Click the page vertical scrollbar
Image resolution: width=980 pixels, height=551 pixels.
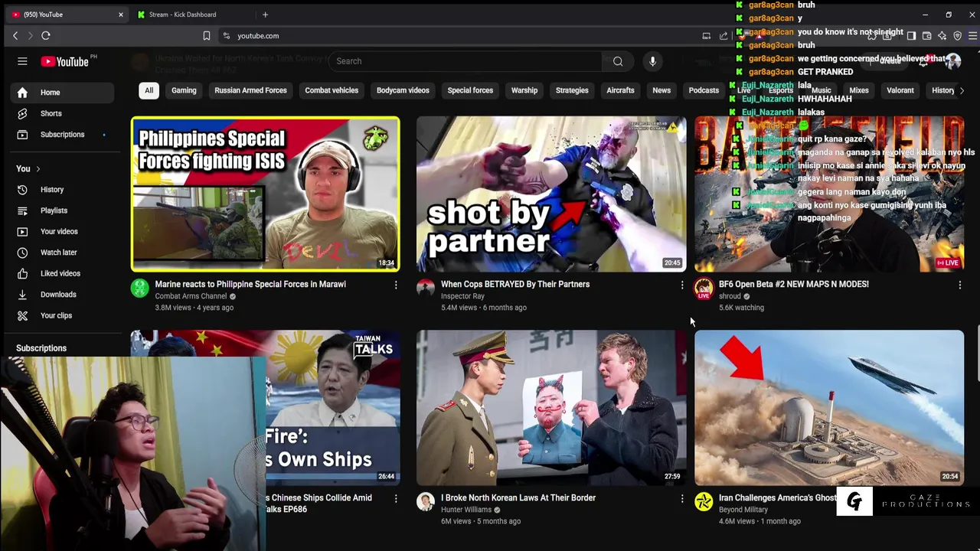(x=978, y=352)
